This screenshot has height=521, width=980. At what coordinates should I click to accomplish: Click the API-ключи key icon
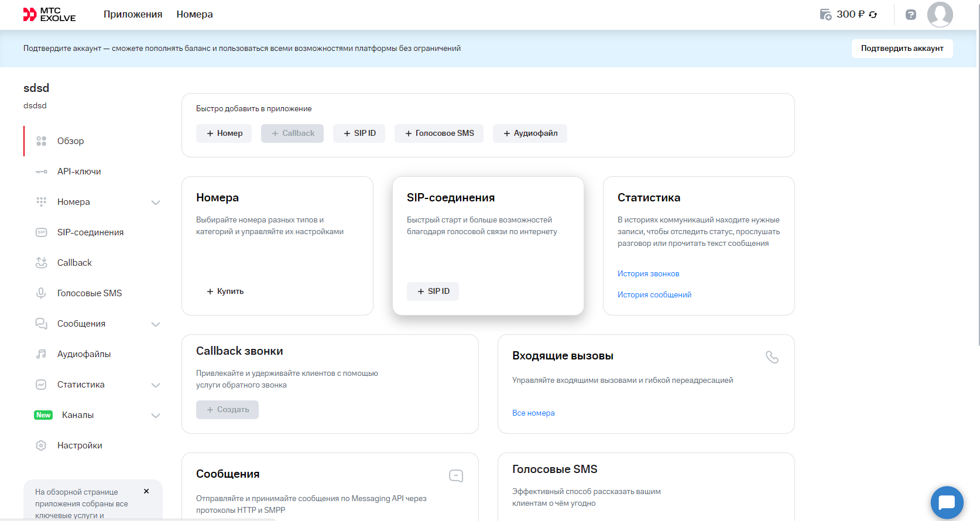coord(41,172)
